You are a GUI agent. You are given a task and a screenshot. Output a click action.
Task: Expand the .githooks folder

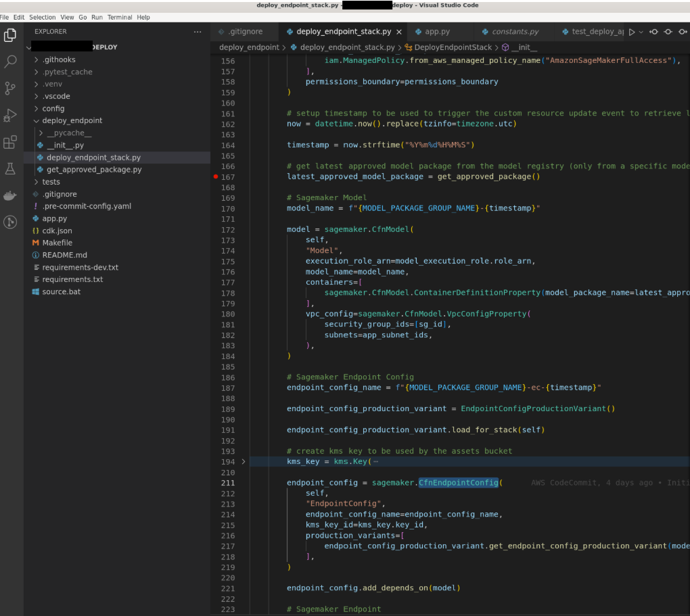tap(58, 60)
